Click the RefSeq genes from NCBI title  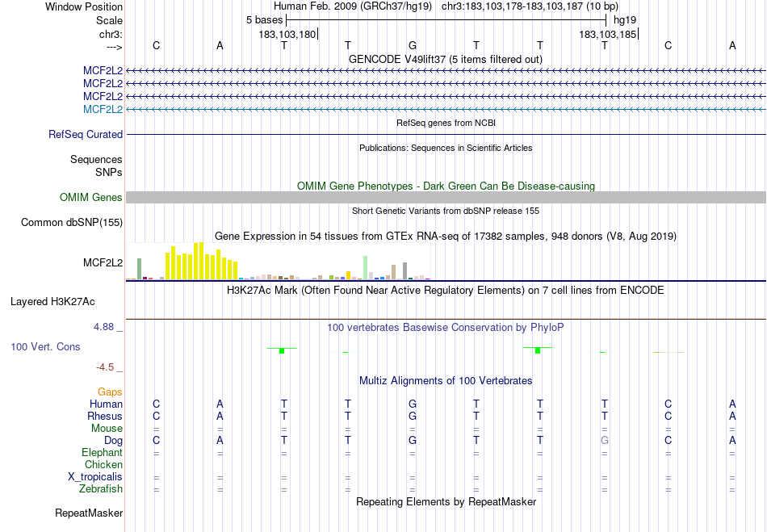coord(446,123)
